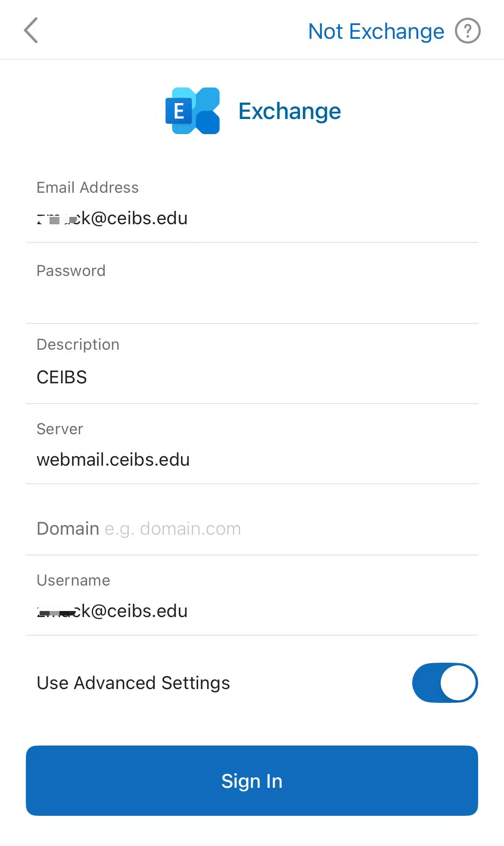This screenshot has height=846, width=504.
Task: Tap the Not Exchange link
Action: pyautogui.click(x=376, y=31)
